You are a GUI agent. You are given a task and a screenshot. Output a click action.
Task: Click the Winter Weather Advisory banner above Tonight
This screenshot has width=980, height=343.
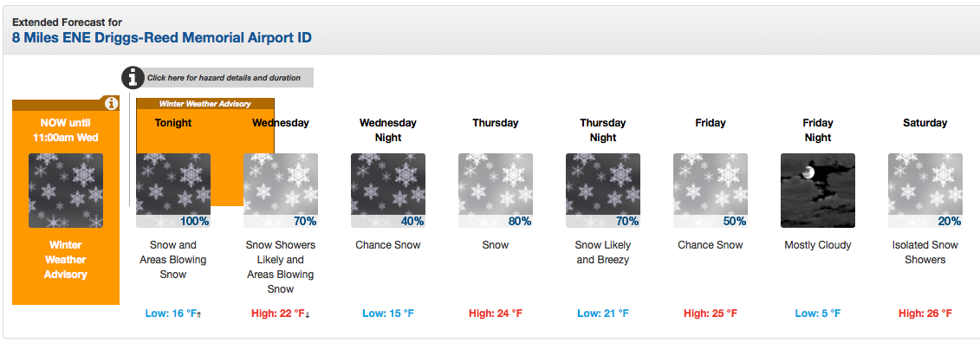(205, 104)
